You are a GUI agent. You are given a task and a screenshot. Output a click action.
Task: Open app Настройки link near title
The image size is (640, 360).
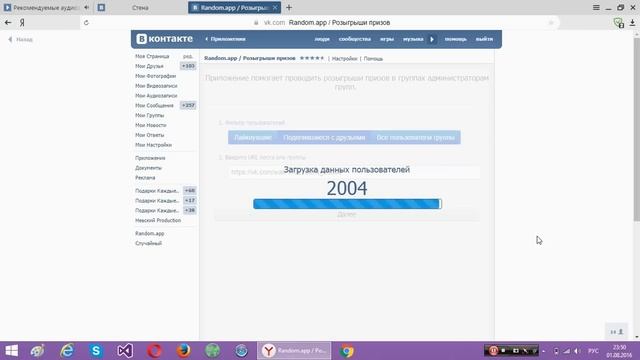pyautogui.click(x=344, y=59)
